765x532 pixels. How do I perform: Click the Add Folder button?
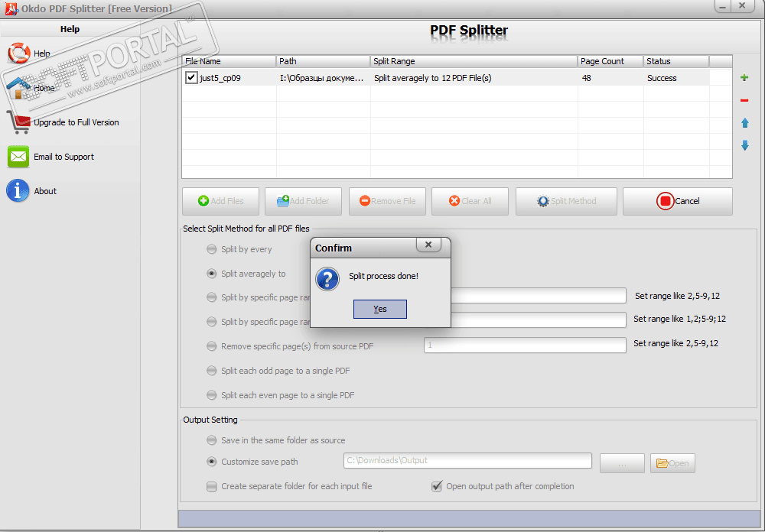click(x=303, y=201)
